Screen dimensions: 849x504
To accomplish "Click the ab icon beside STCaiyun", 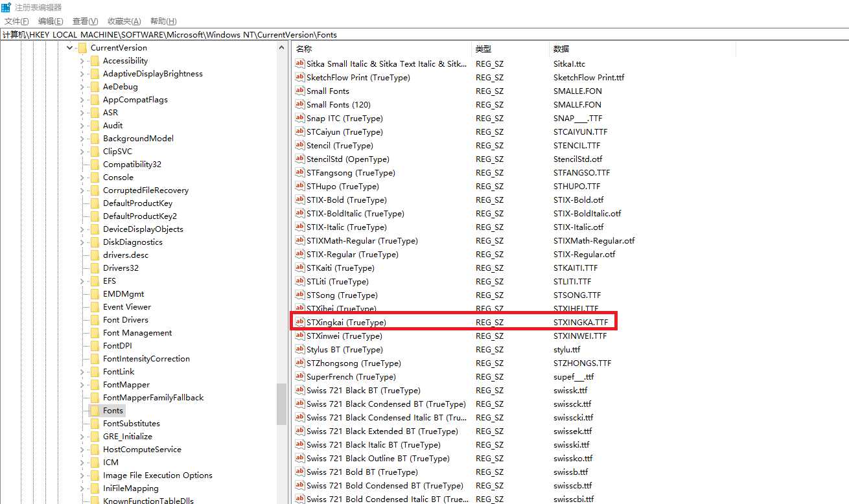I will tap(299, 132).
